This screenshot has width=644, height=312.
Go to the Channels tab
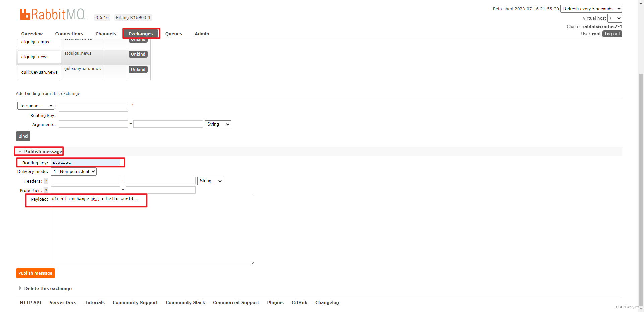pyautogui.click(x=106, y=34)
